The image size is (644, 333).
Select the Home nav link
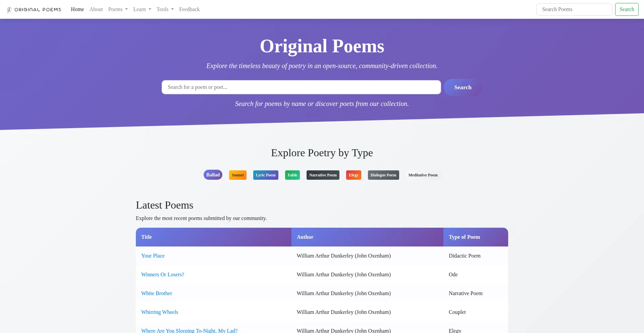[x=77, y=9]
